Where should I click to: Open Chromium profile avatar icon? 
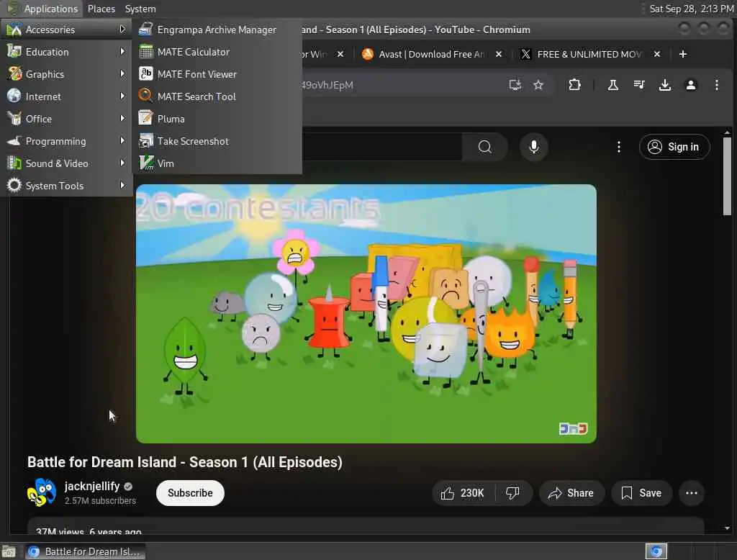click(x=690, y=85)
